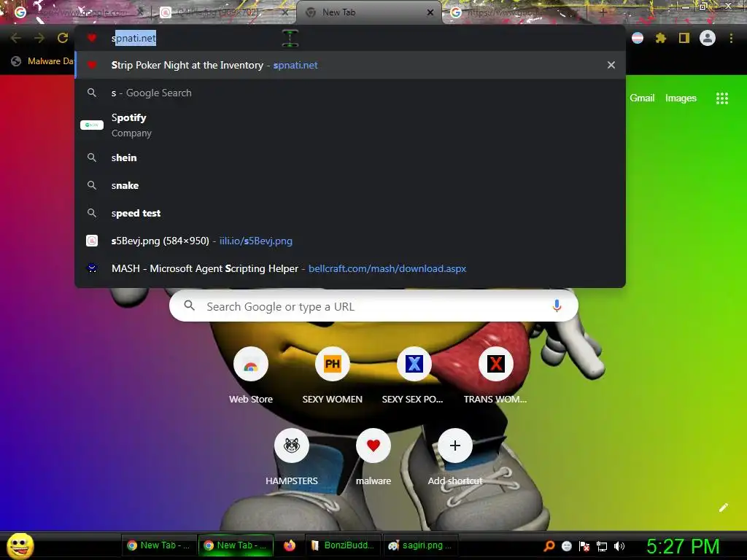Select the 'speed test' search suggestion

350,213
